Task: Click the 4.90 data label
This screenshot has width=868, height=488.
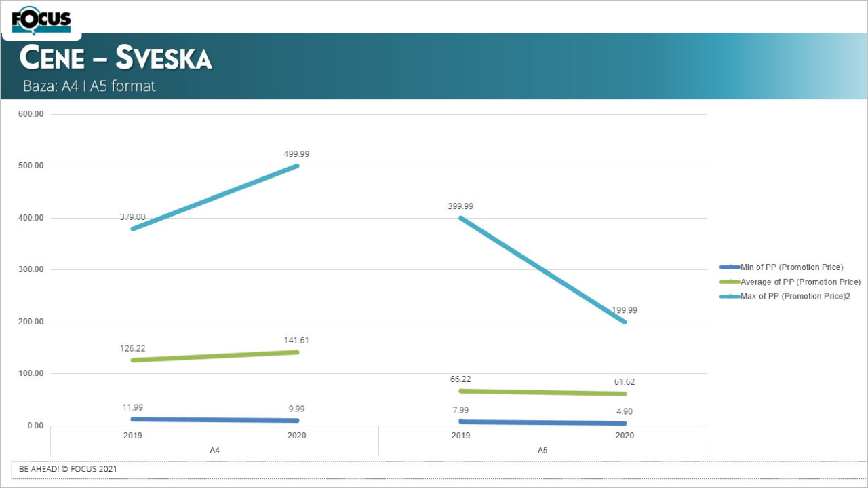Action: click(624, 411)
